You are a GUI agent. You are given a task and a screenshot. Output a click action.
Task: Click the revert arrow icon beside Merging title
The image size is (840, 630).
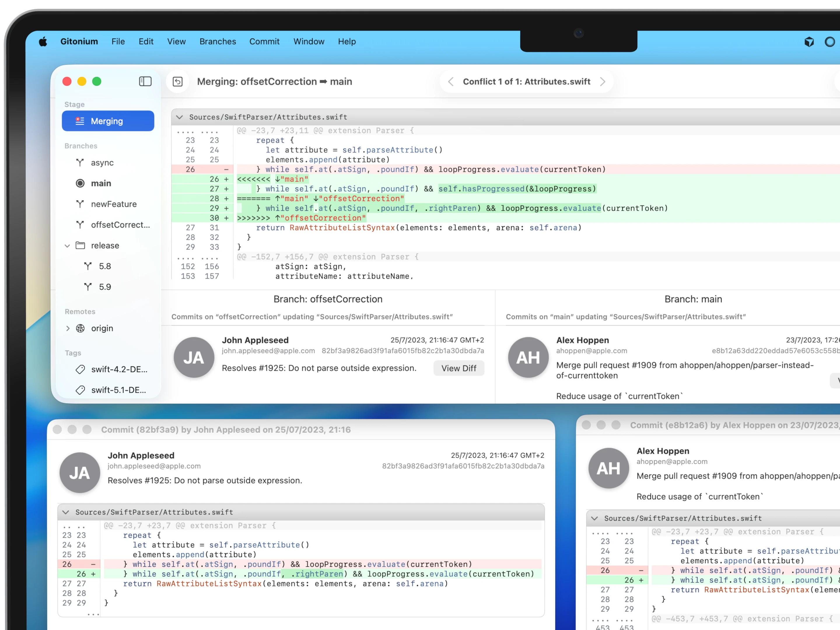click(x=178, y=82)
